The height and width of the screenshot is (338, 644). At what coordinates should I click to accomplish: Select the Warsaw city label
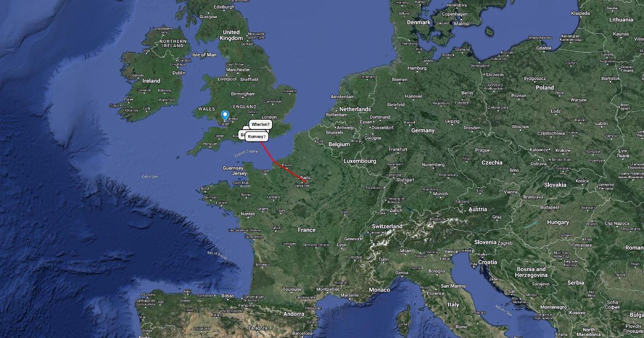[x=578, y=100]
